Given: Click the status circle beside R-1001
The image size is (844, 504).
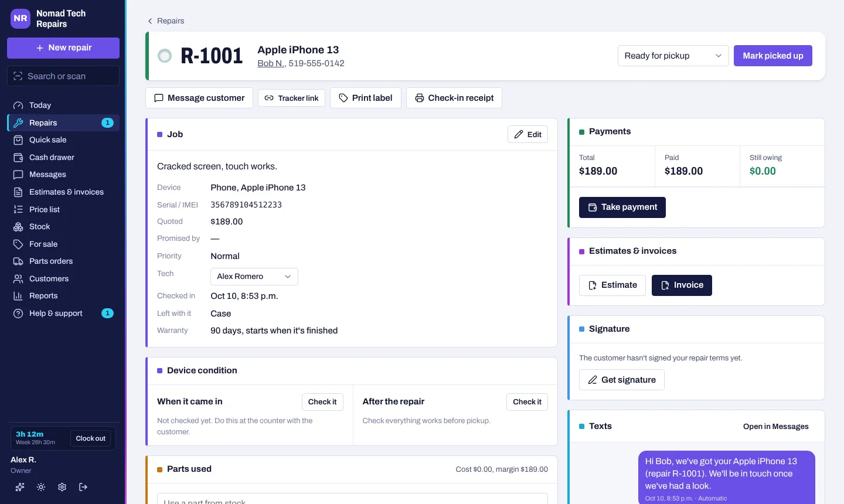Looking at the screenshot, I should (x=165, y=56).
